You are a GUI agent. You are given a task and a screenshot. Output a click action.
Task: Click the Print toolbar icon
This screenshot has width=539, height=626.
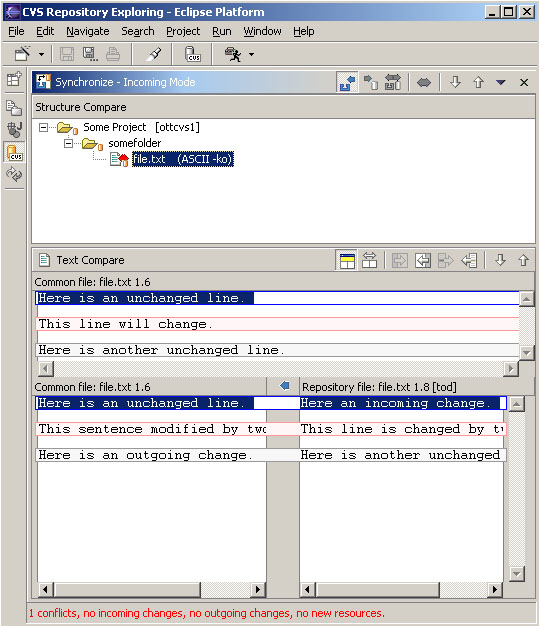tap(113, 53)
